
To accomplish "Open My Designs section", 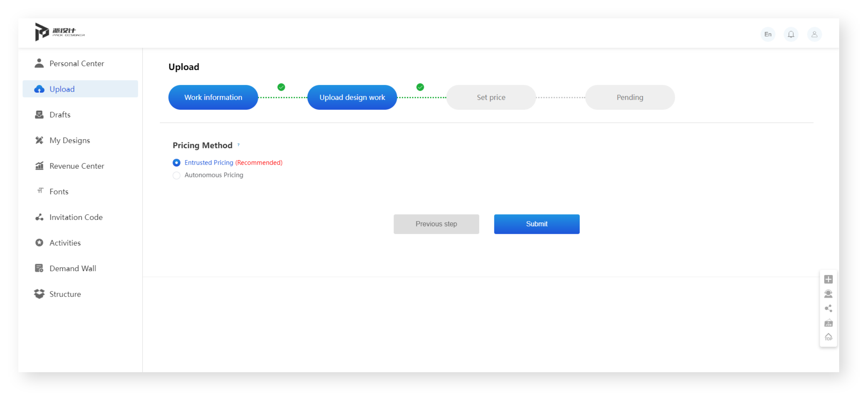I will coord(80,140).
